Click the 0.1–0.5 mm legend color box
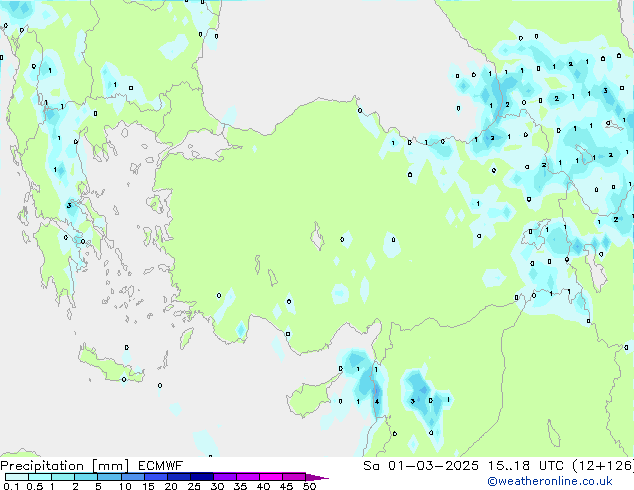This screenshot has width=634, height=490. 17,477
